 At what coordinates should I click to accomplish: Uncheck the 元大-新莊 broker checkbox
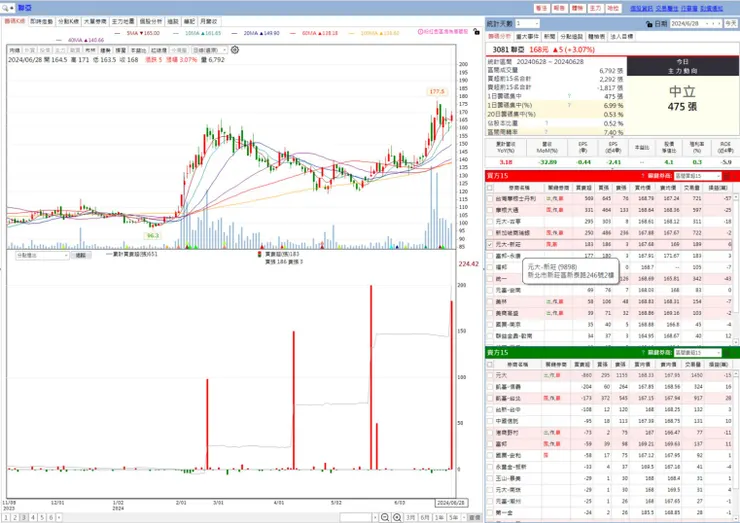click(490, 245)
